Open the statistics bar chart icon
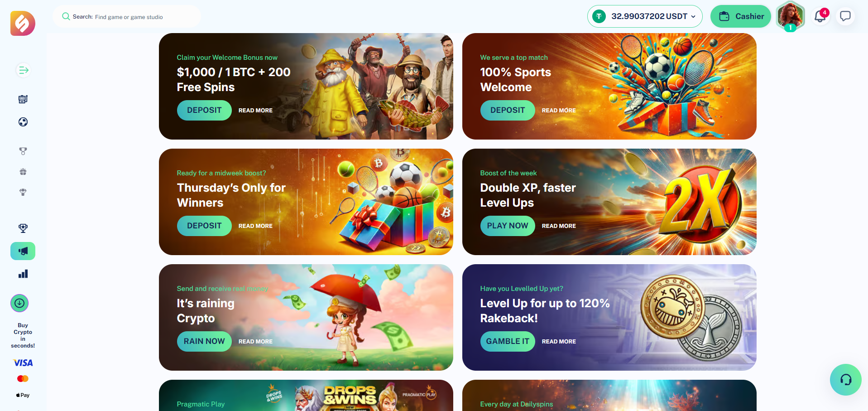 pyautogui.click(x=23, y=274)
